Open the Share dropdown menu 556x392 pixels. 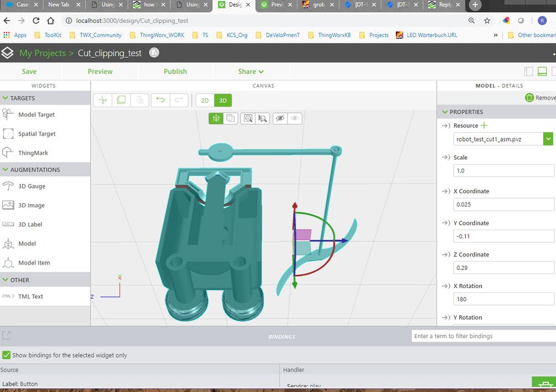250,72
